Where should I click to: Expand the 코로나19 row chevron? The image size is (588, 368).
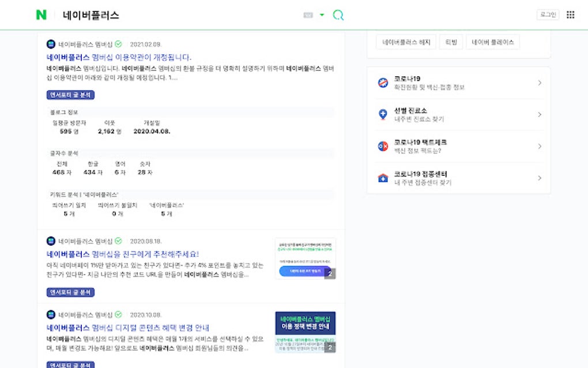pyautogui.click(x=540, y=82)
